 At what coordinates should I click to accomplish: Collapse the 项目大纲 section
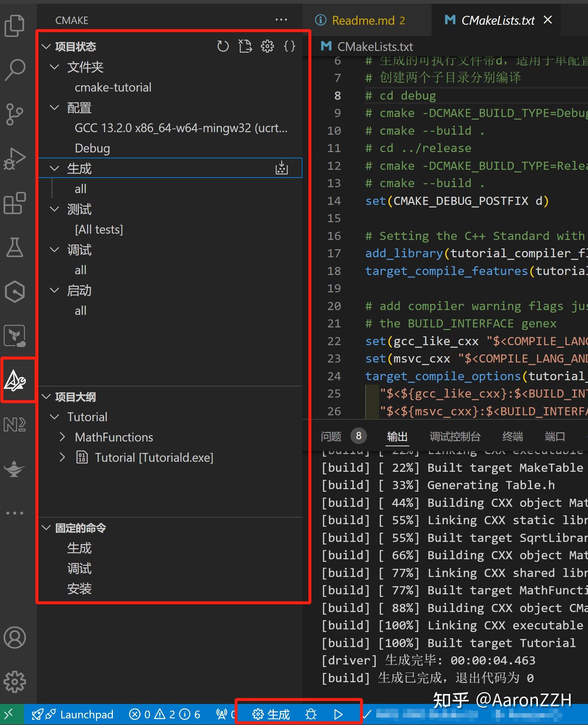[x=46, y=397]
